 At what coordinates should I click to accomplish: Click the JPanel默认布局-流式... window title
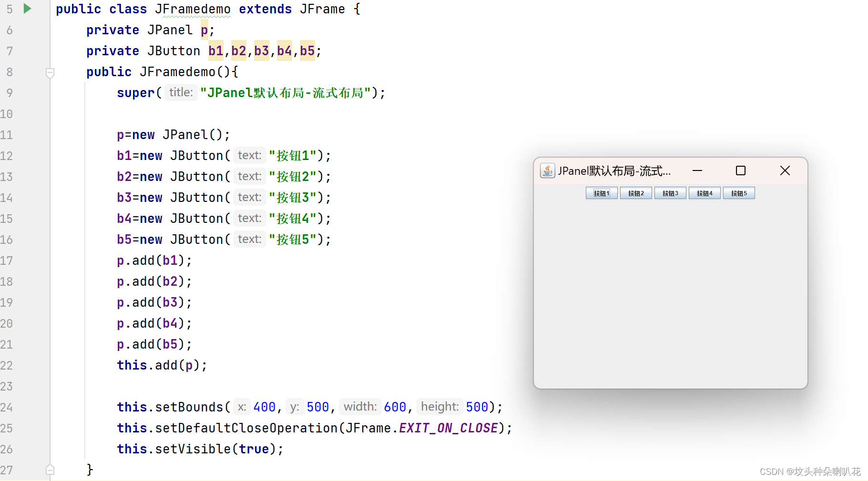[x=614, y=171]
